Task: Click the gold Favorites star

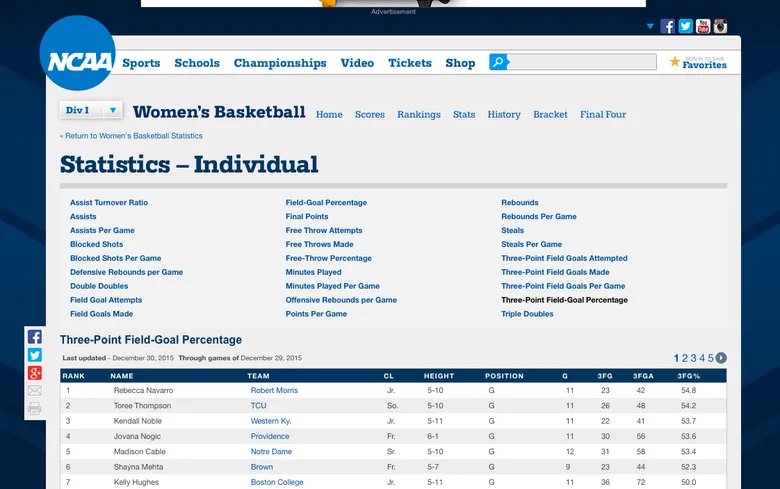Action: point(675,62)
